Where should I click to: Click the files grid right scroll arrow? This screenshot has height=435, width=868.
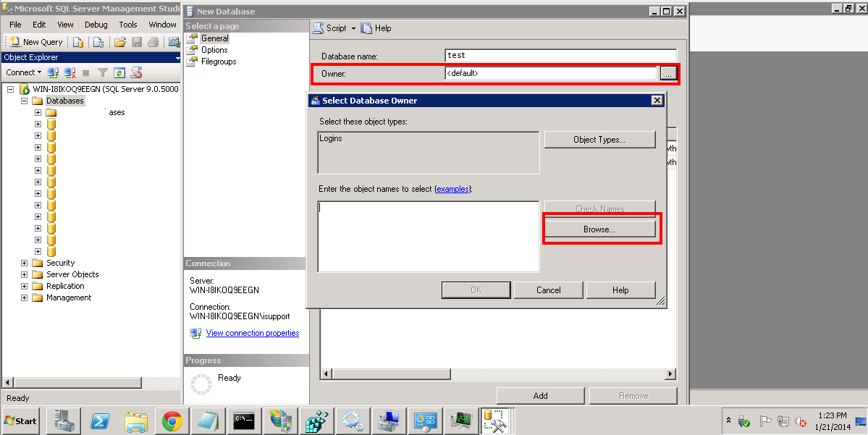pyautogui.click(x=670, y=374)
